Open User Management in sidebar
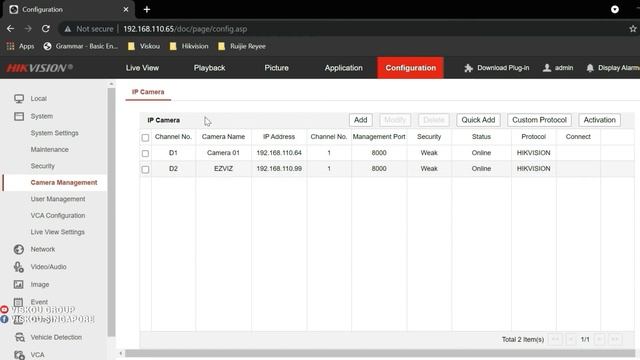Viewport: 640px width, 360px height. click(58, 199)
